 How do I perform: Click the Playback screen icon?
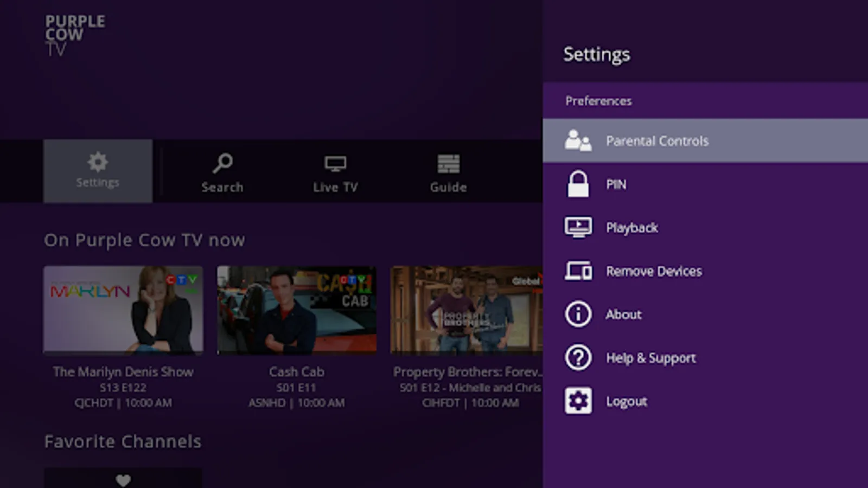(578, 227)
